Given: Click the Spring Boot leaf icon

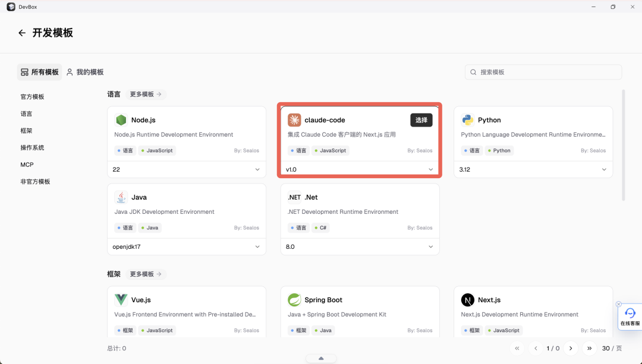Looking at the screenshot, I should 294,300.
